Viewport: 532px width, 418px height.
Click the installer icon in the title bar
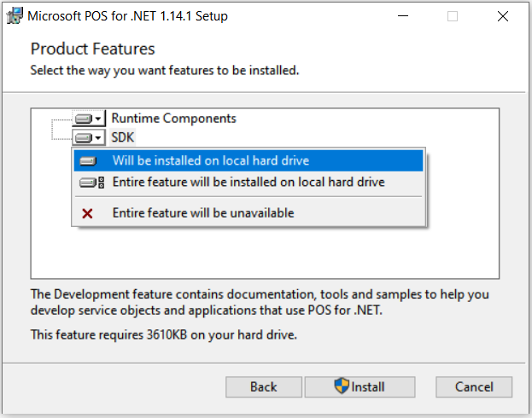click(15, 16)
